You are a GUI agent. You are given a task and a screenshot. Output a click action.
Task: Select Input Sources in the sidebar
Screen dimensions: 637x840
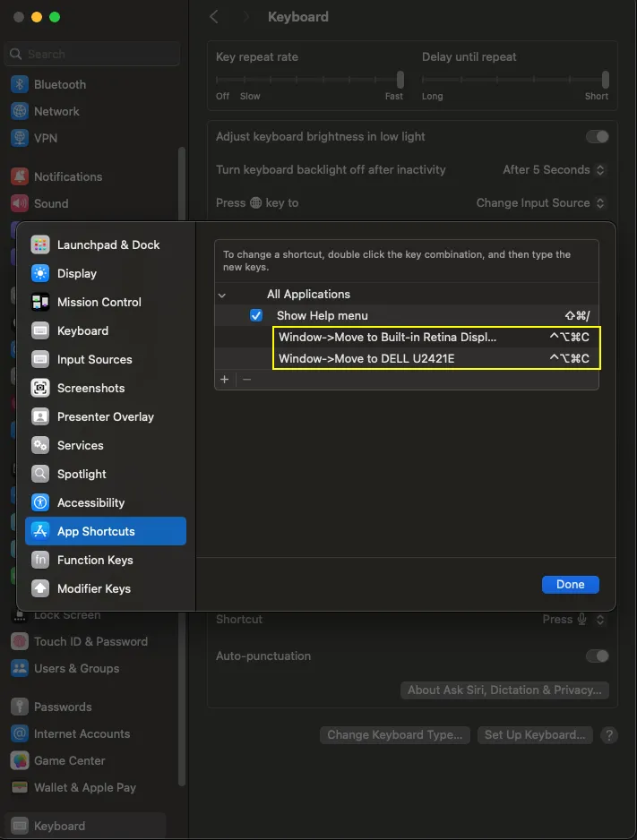coord(95,359)
